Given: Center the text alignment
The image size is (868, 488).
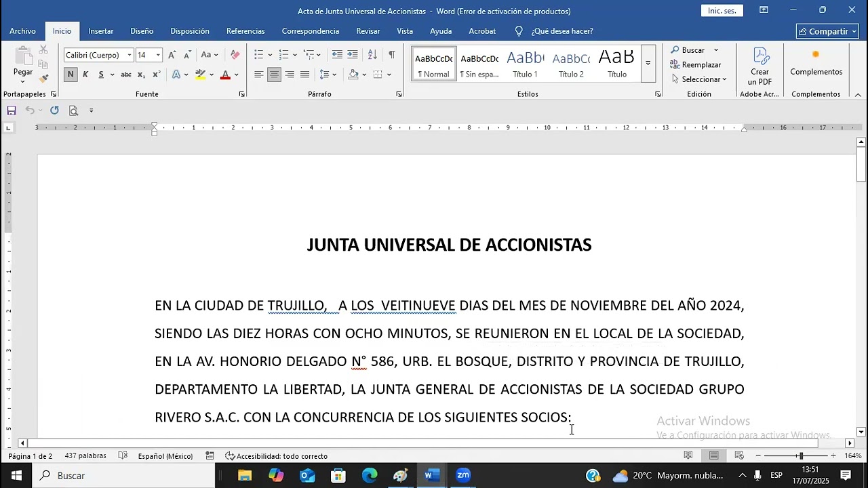Looking at the screenshot, I should [274, 75].
